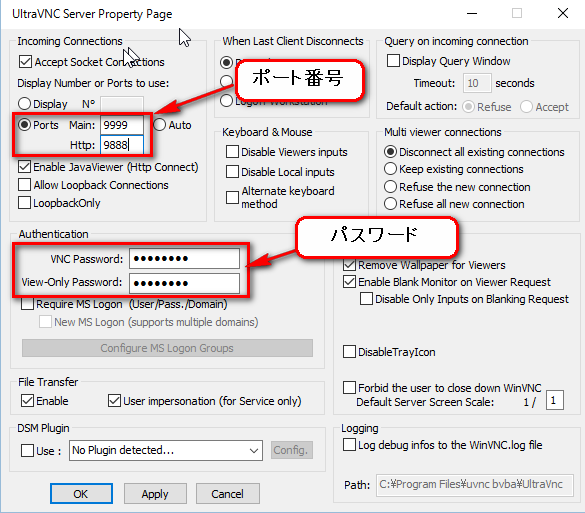Toggle User impersonation (for Service only)
Viewport: 585px width, 513px height.
[x=114, y=401]
